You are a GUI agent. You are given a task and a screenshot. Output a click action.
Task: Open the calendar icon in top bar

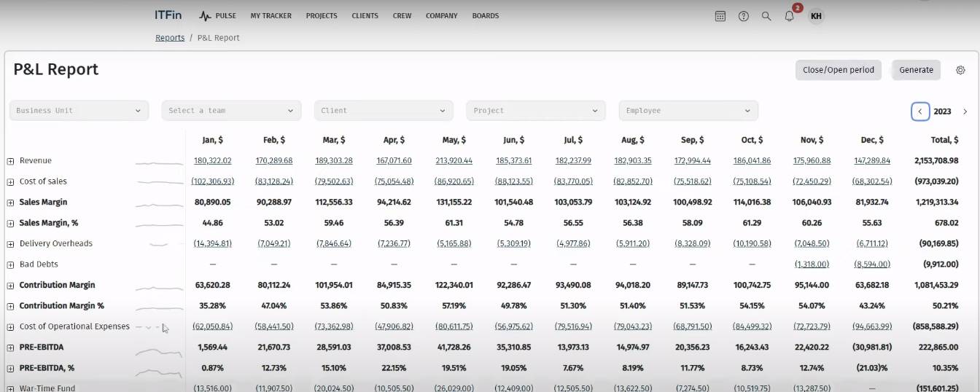(720, 16)
